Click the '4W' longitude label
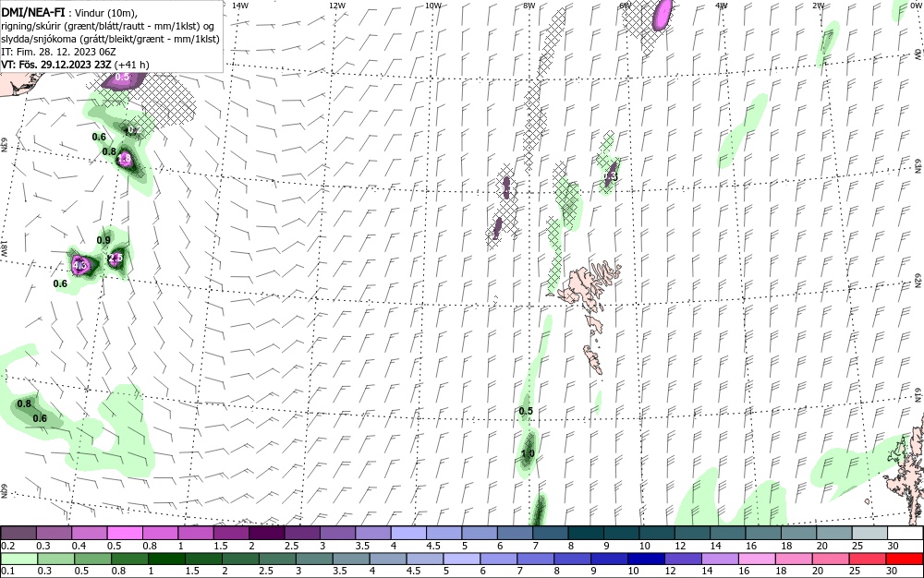Viewport: 924px width, 578px height. pyautogui.click(x=722, y=6)
